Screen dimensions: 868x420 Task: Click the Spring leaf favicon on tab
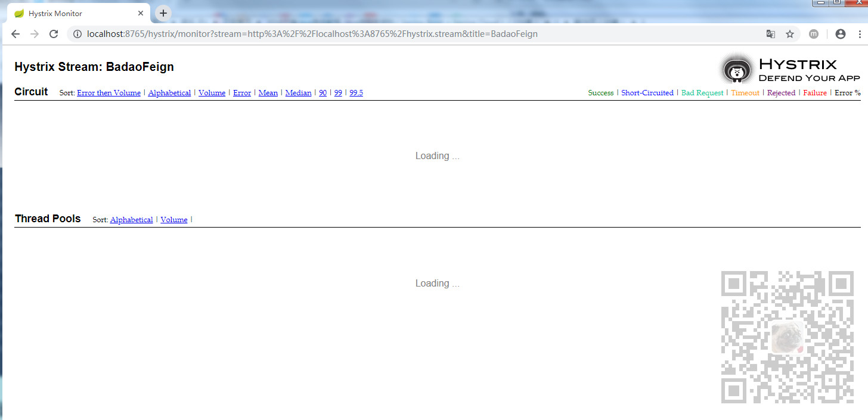(x=19, y=13)
